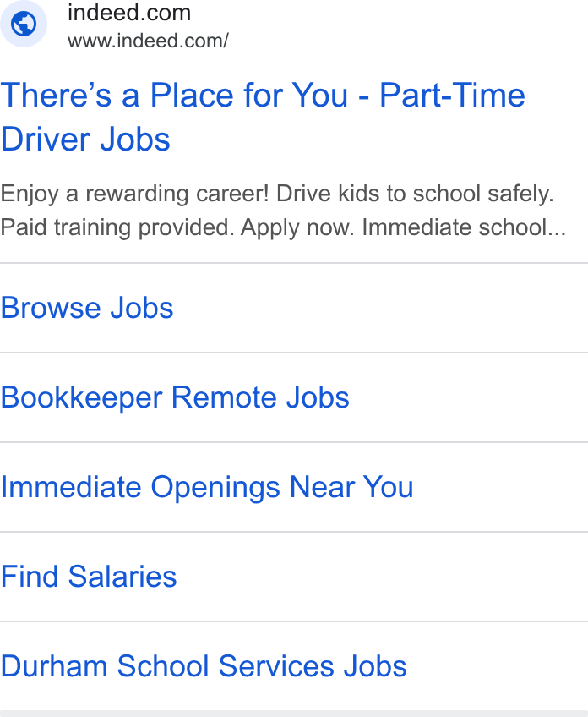Viewport: 588px width, 717px height.
Task: Click the indeed.com site name
Action: [129, 13]
